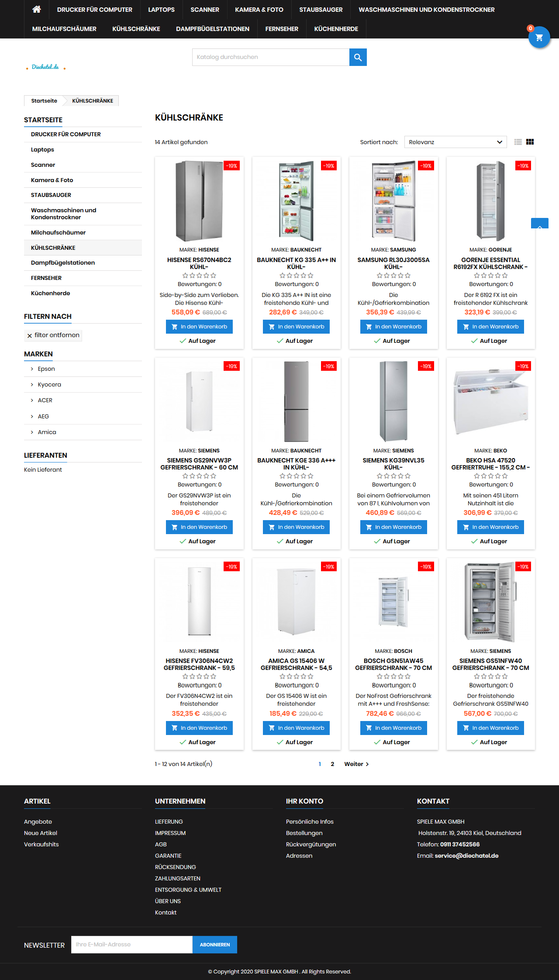Select Waschmaschinen und Kondenstrockner sidebar item
The width and height of the screenshot is (559, 980).
[x=83, y=214]
